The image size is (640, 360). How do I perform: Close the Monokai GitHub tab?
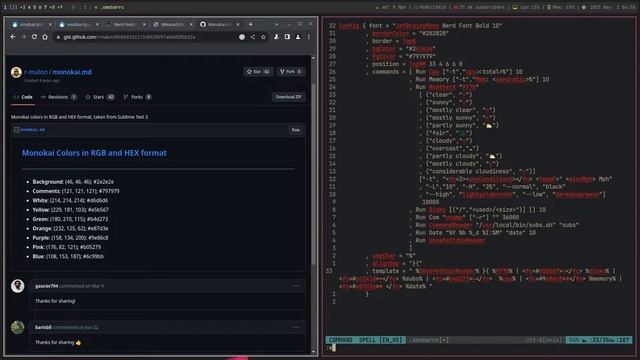coord(238,24)
